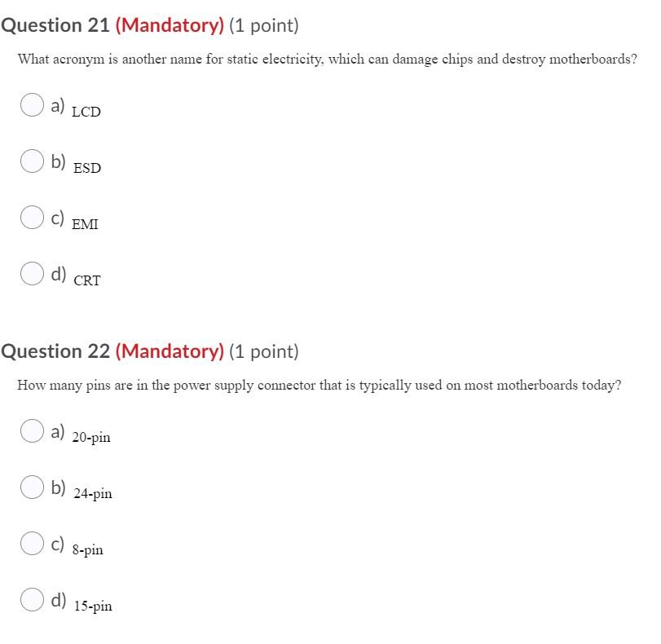Click the label text LCD
This screenshot has width=661, height=644.
86,112
